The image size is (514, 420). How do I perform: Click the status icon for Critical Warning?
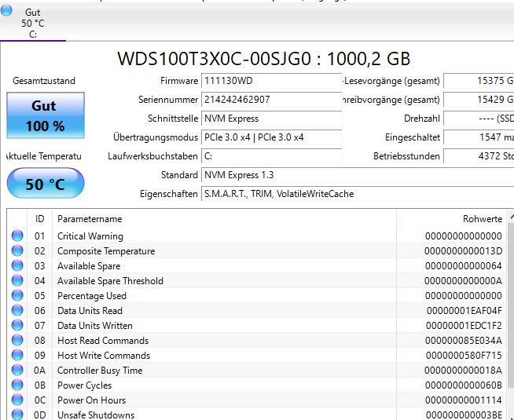(x=17, y=236)
